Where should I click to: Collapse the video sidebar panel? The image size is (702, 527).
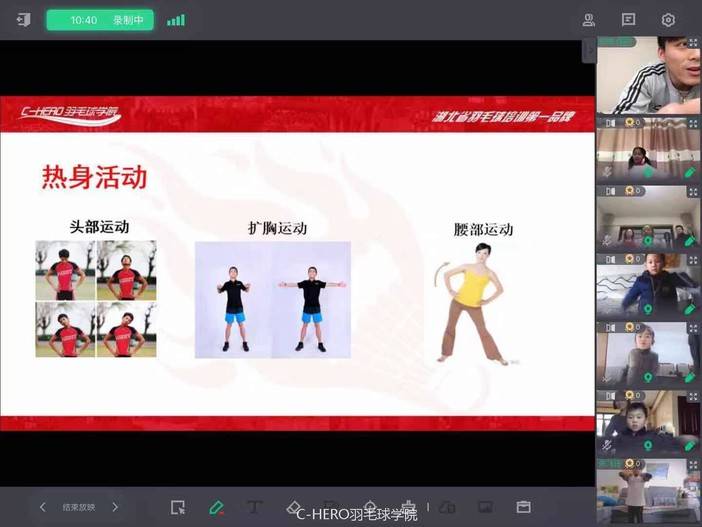(589, 48)
